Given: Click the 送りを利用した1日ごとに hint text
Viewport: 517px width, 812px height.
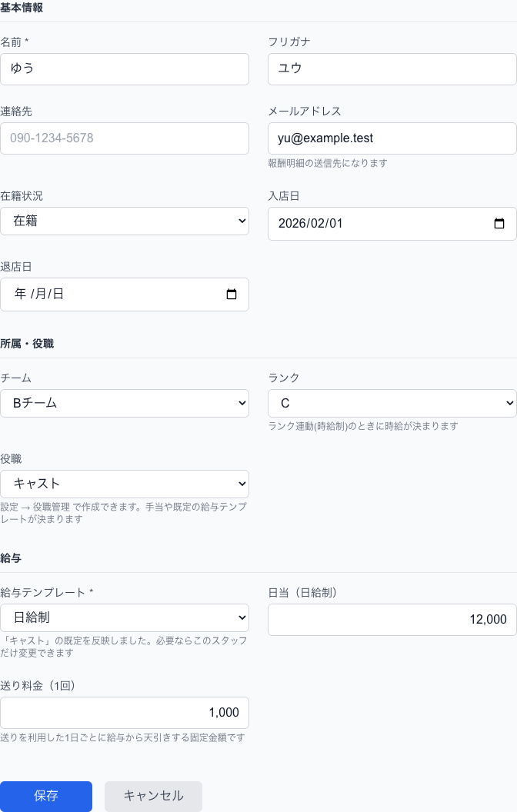Looking at the screenshot, I should point(122,737).
